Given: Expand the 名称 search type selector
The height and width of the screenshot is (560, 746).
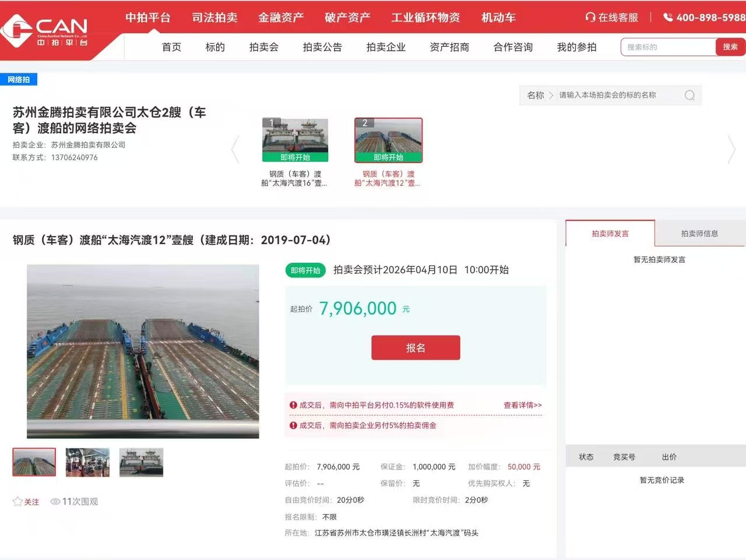Looking at the screenshot, I should point(539,95).
